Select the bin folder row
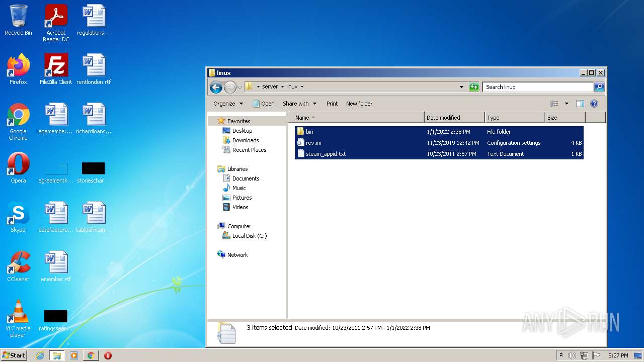Screen dimensions: 644x362 click(439, 132)
